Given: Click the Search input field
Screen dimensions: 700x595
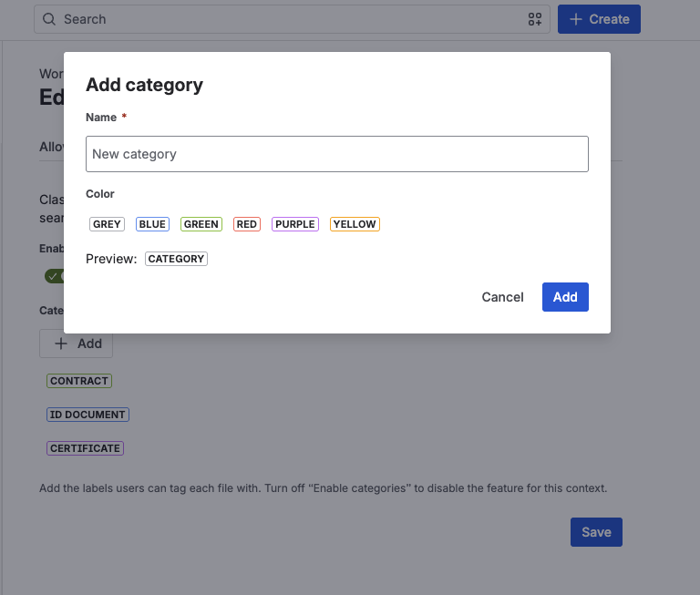Looking at the screenshot, I should [292, 19].
